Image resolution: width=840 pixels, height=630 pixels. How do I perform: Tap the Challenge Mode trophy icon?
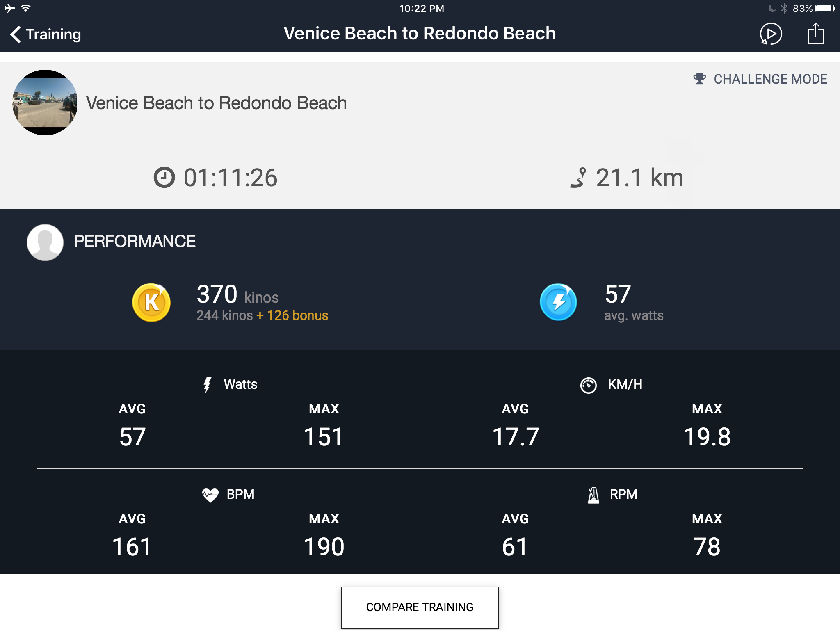[x=699, y=79]
